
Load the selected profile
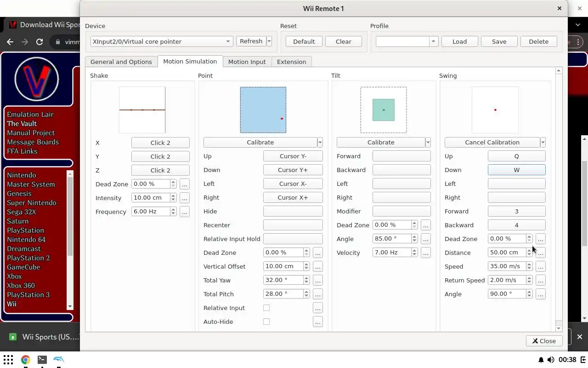[460, 41]
